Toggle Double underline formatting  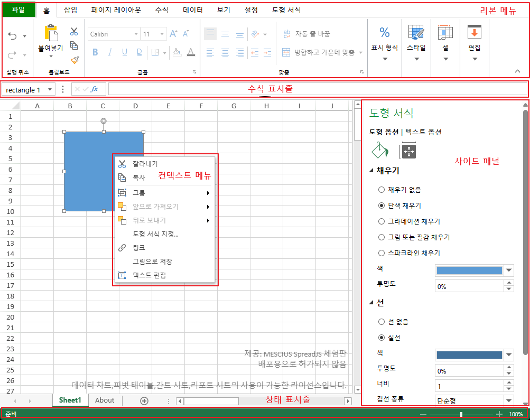tap(140, 52)
